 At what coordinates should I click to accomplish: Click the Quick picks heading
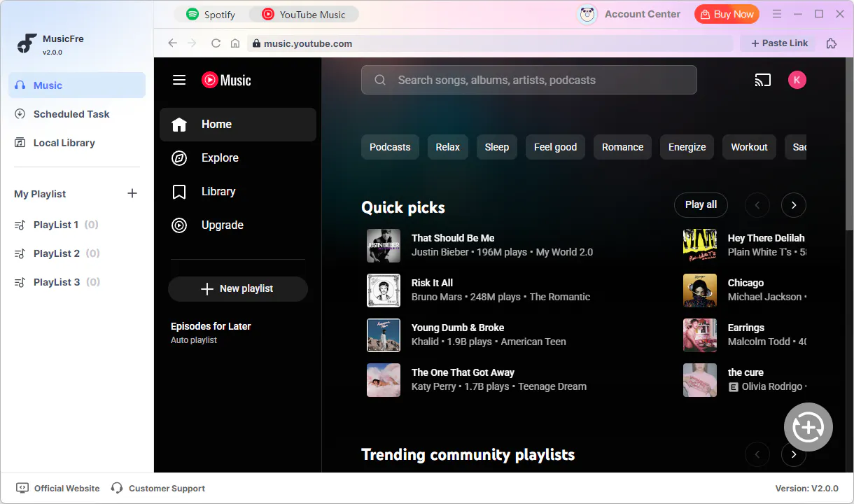click(x=403, y=207)
